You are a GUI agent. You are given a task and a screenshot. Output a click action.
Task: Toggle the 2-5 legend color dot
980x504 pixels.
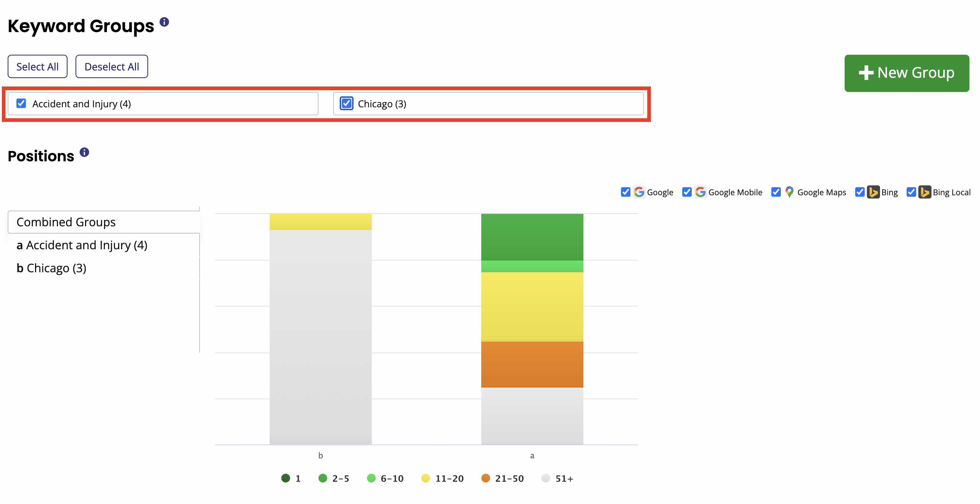[323, 478]
